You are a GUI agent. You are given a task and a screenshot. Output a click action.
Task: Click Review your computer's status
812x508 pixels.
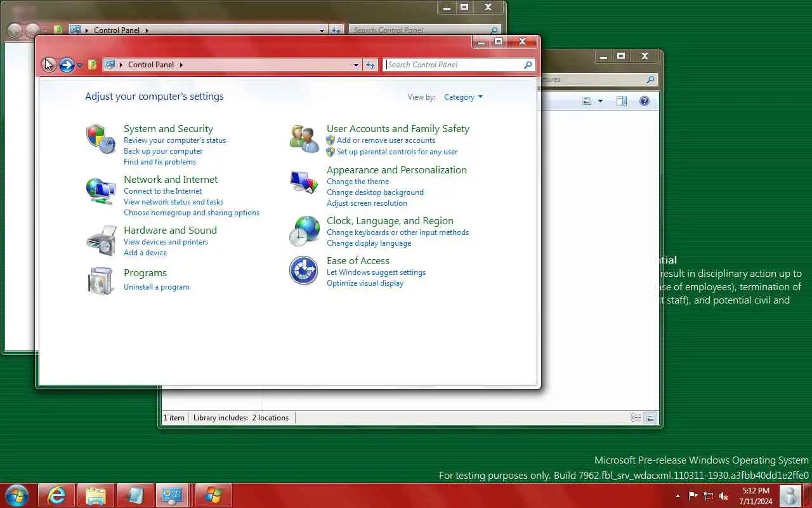(174, 140)
